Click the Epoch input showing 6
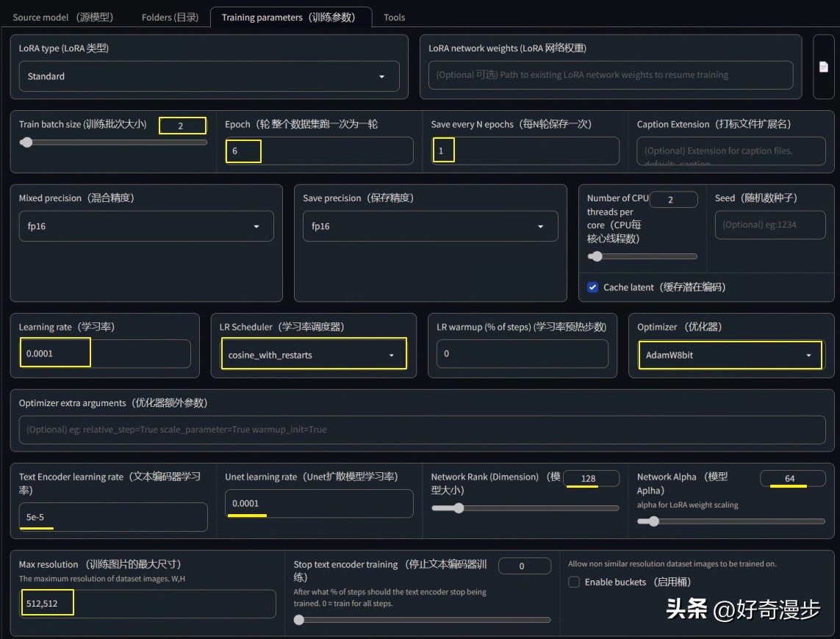 243,151
